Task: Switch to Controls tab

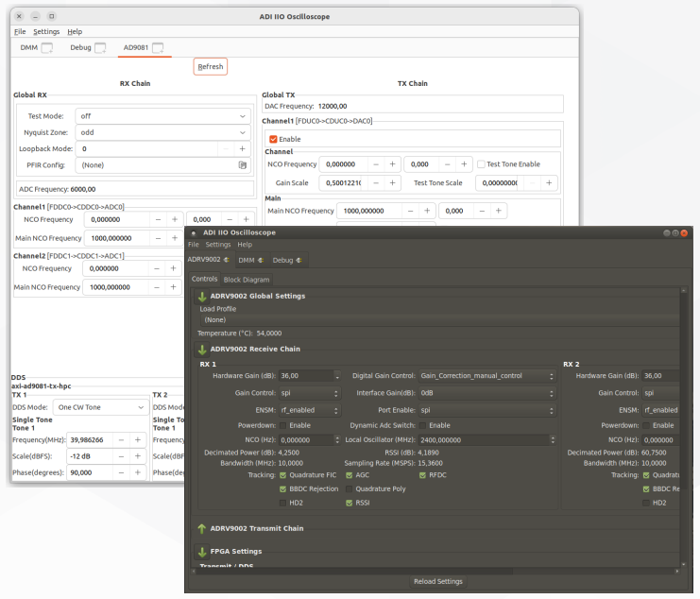Action: pyautogui.click(x=204, y=279)
